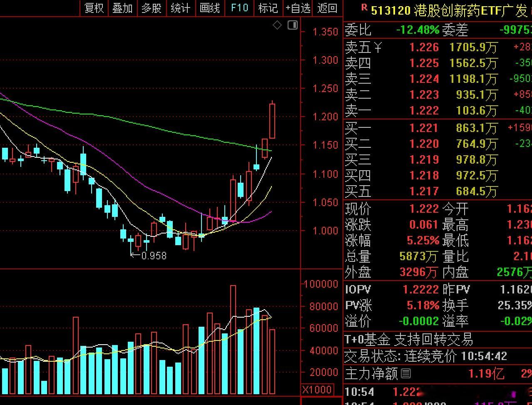This screenshot has height=405, width=532.
Task: Click the 10:54 trade tick row
Action: tap(438, 392)
